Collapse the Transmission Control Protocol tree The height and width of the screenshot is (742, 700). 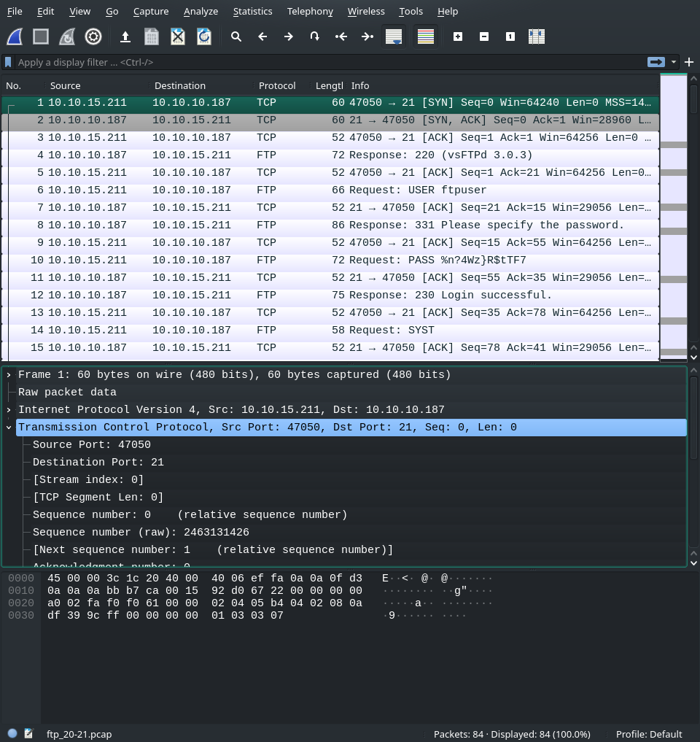[8, 427]
